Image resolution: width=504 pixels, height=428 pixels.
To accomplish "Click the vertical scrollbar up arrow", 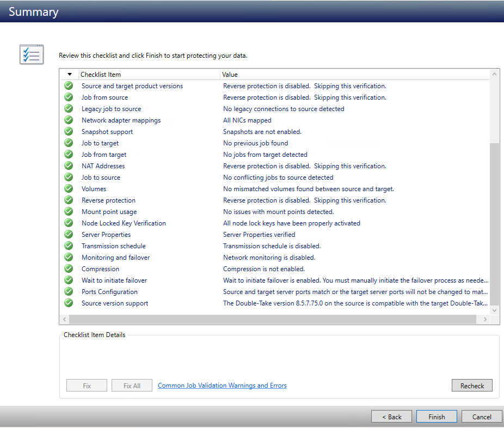I will coord(495,74).
